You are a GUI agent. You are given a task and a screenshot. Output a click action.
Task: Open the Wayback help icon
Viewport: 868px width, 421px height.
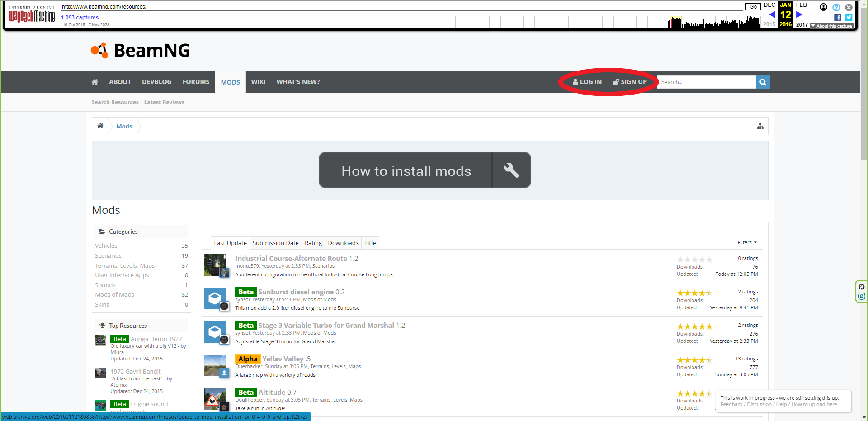tap(836, 7)
